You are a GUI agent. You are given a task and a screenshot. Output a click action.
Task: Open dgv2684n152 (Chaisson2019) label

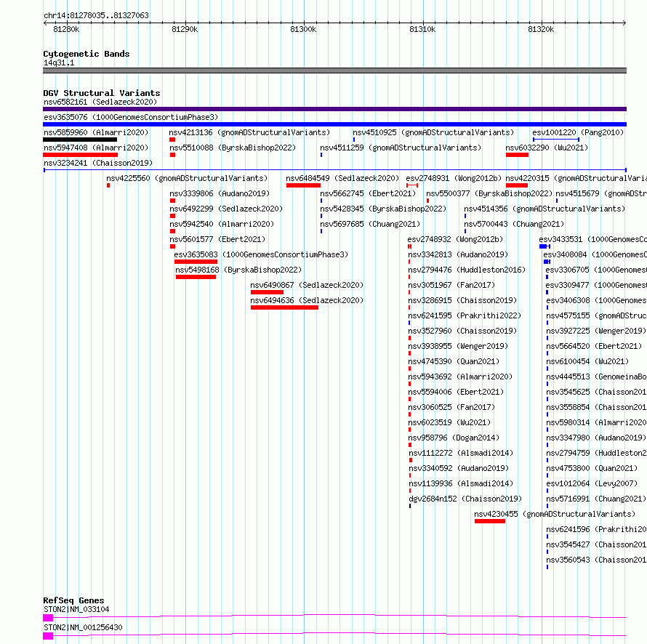pyautogui.click(x=465, y=499)
